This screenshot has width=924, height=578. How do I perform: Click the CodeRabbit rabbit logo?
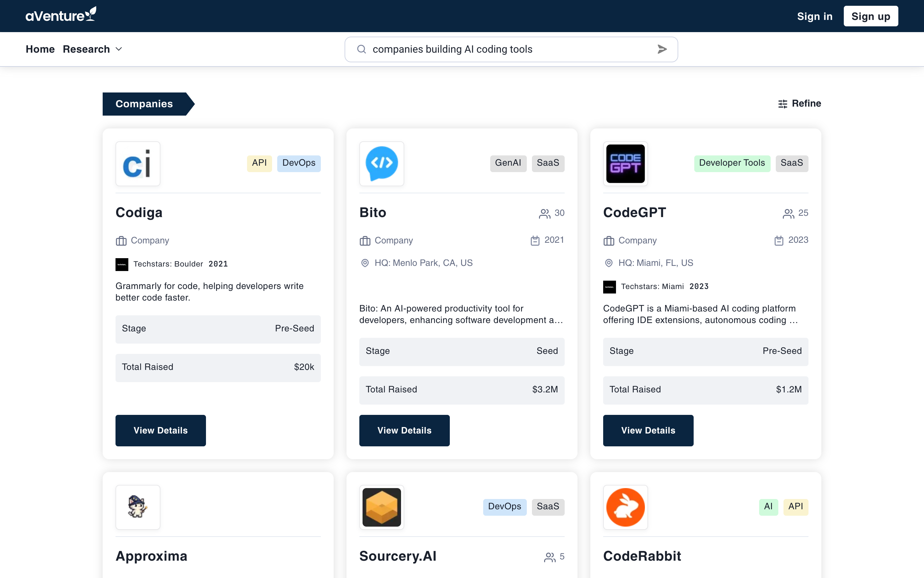(x=625, y=507)
